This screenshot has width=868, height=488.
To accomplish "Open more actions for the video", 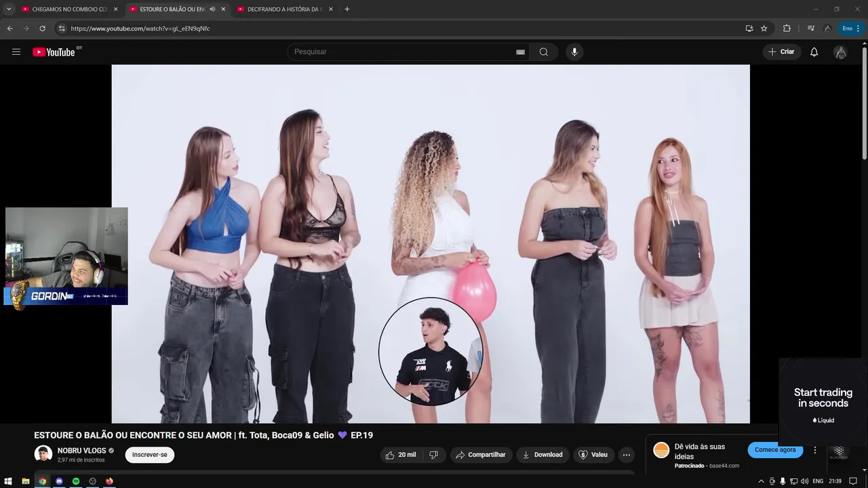I will [627, 455].
